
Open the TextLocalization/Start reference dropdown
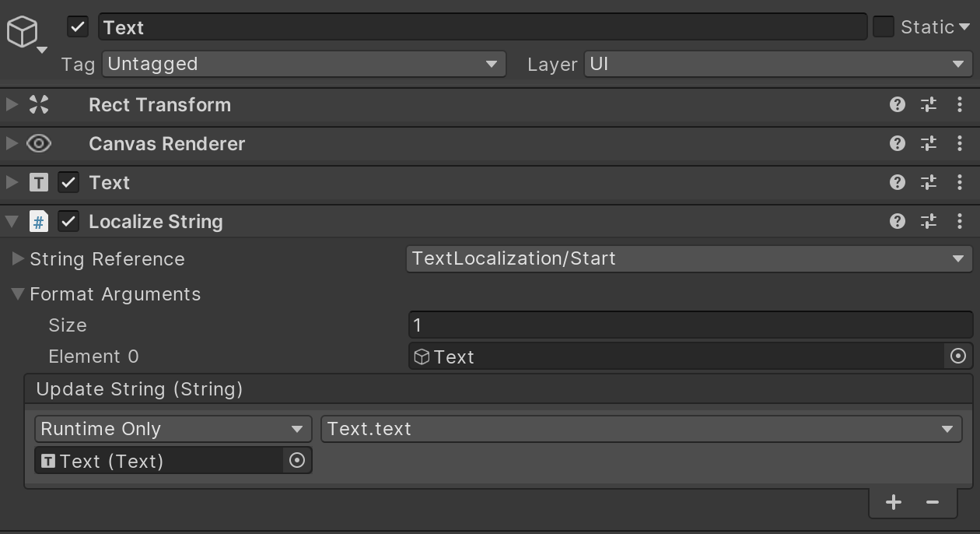[x=689, y=258]
